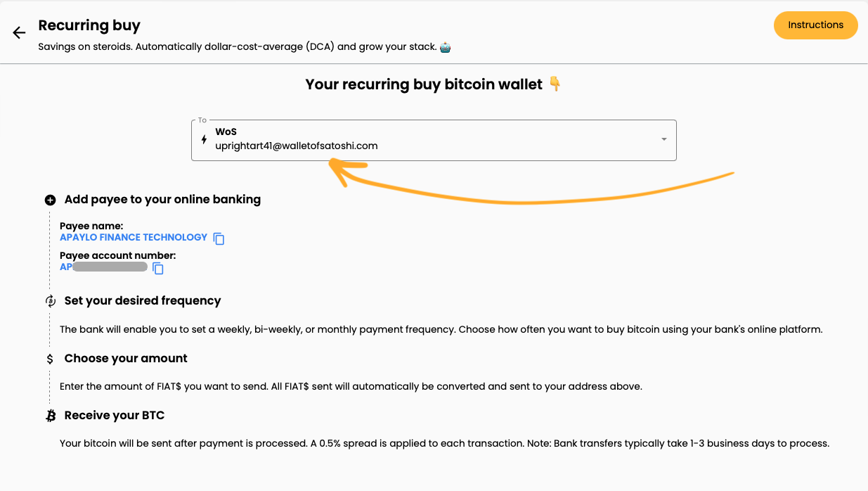Click the recurring frequency cycle icon
868x491 pixels.
(x=50, y=301)
